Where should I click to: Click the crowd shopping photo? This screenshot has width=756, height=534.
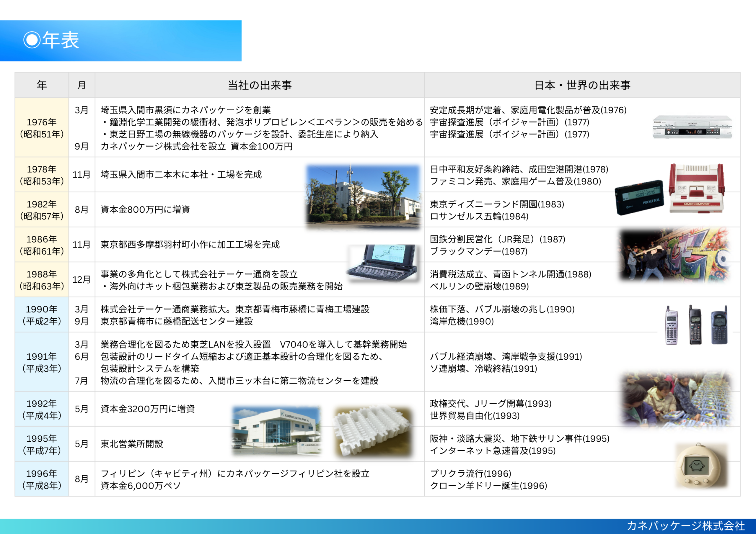point(676,399)
